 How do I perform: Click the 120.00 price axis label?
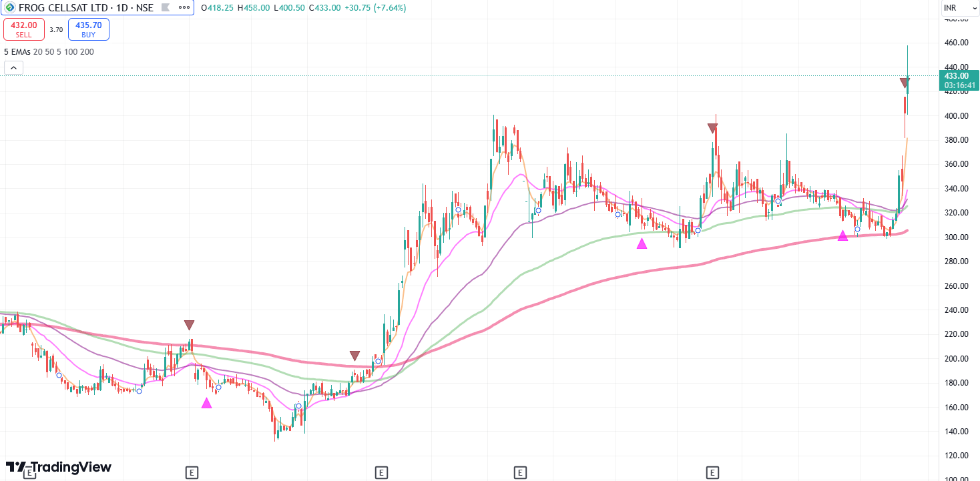tap(955, 456)
